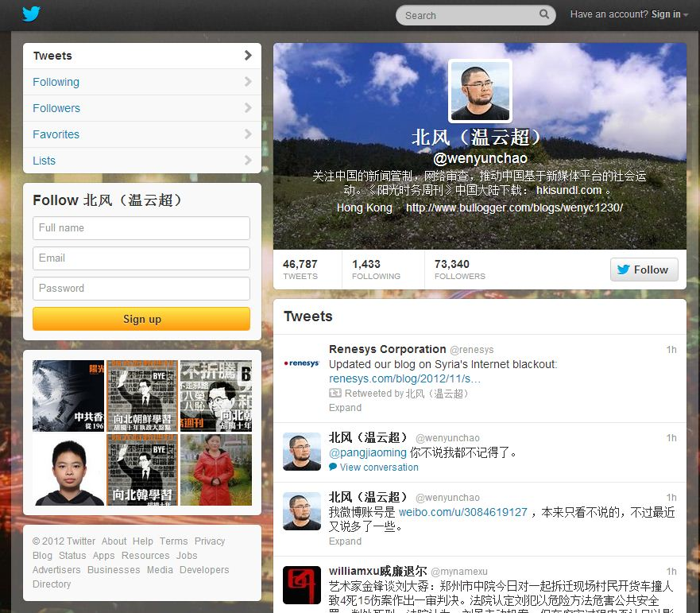
Task: Open bullogger.com blog link
Action: (x=514, y=208)
